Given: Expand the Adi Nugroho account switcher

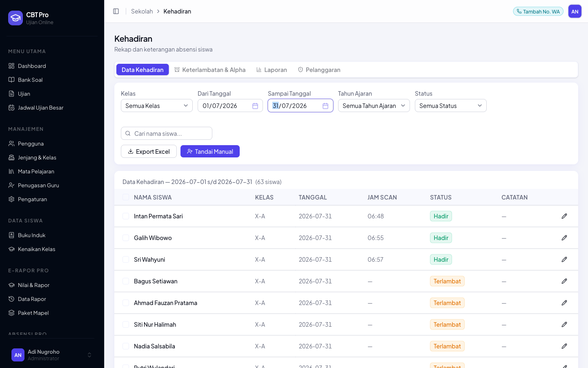Looking at the screenshot, I should tap(52, 355).
